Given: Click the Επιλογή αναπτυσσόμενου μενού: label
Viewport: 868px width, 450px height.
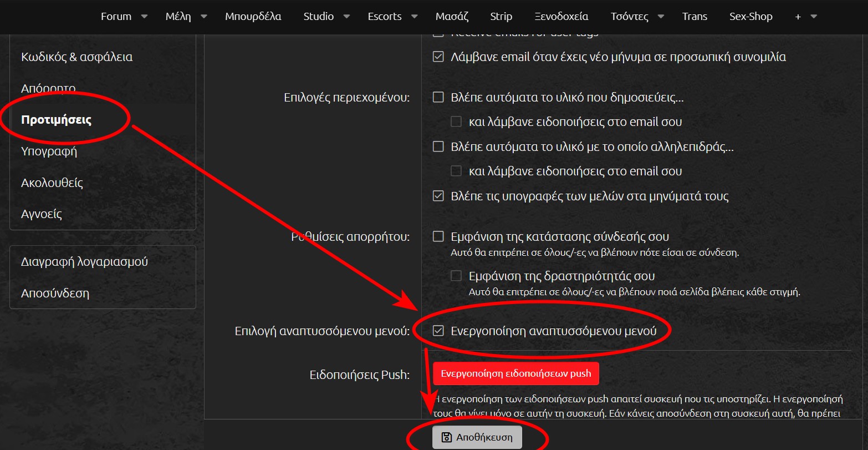Looking at the screenshot, I should [x=323, y=331].
